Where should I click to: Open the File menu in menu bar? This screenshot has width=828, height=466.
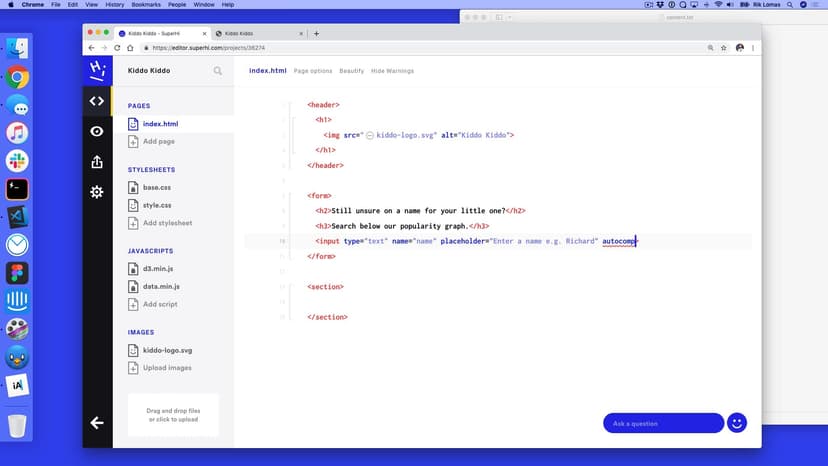point(60,5)
